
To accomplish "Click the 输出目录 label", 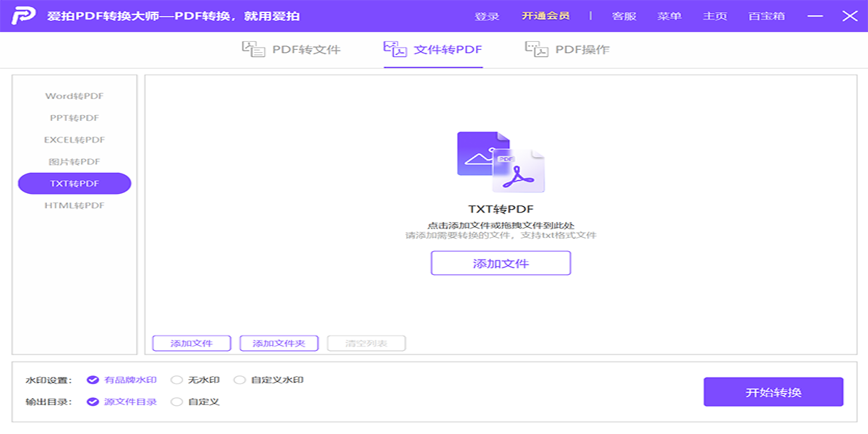I will click(49, 401).
